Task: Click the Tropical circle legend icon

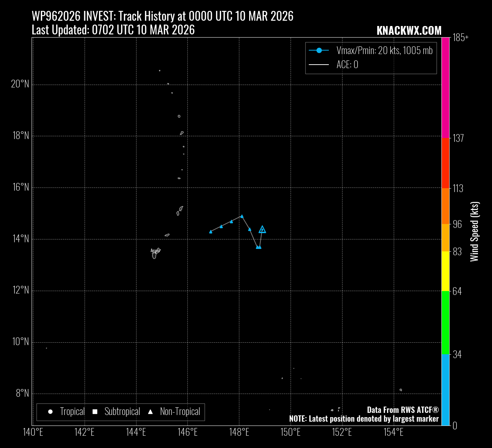Action: point(50,412)
